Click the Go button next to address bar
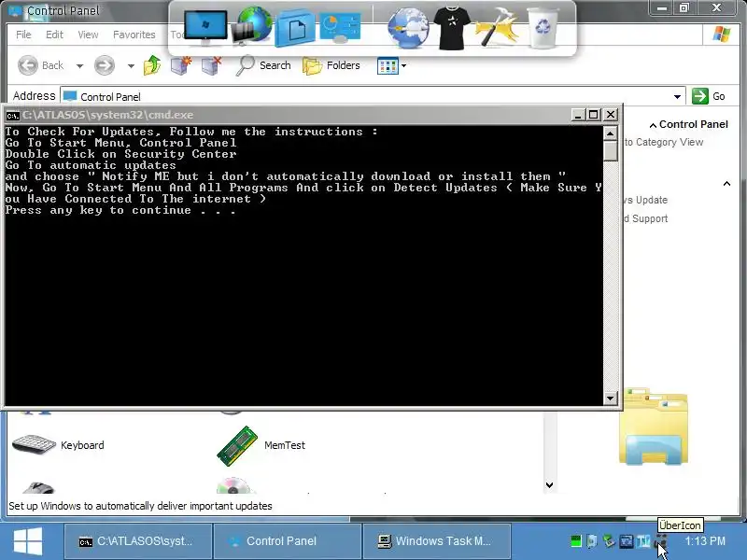 pyautogui.click(x=709, y=96)
